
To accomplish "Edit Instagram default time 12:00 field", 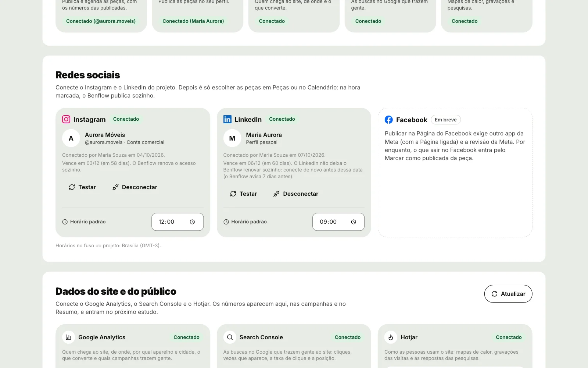I will pos(178,222).
